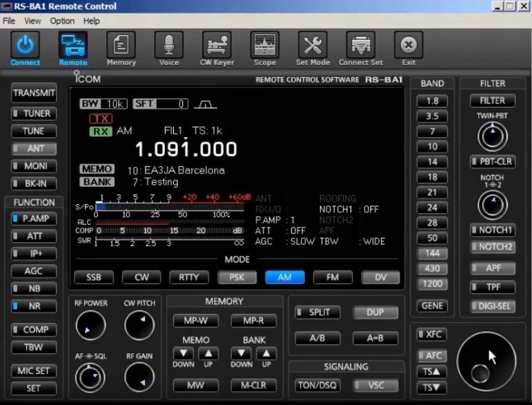
Task: Choose the 14 MHz band button
Action: tap(432, 162)
